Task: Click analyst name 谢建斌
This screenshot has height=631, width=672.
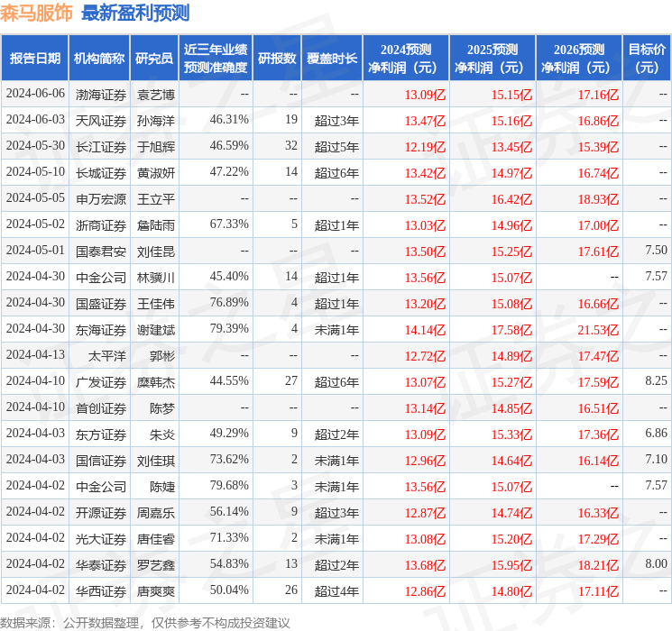Action: (x=156, y=330)
